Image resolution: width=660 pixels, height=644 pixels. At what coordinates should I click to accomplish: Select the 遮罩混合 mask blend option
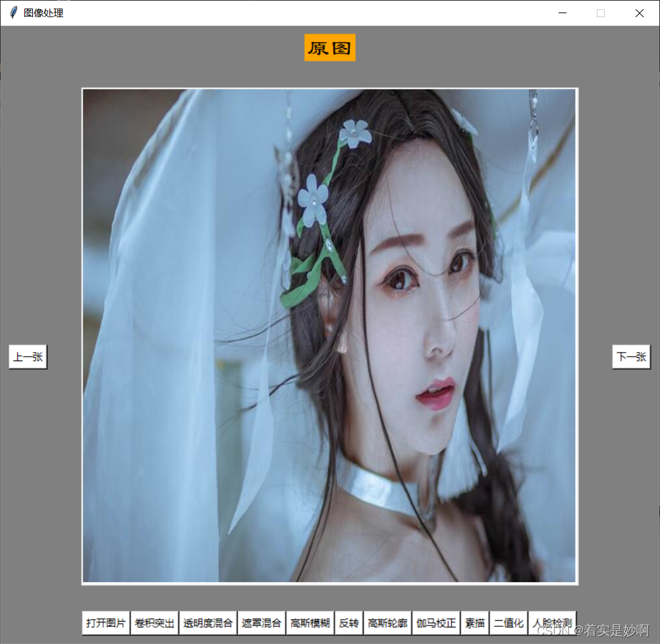pos(263,622)
